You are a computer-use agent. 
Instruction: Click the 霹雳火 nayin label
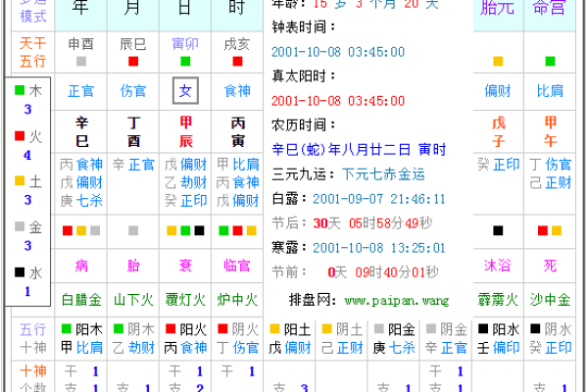click(x=498, y=300)
